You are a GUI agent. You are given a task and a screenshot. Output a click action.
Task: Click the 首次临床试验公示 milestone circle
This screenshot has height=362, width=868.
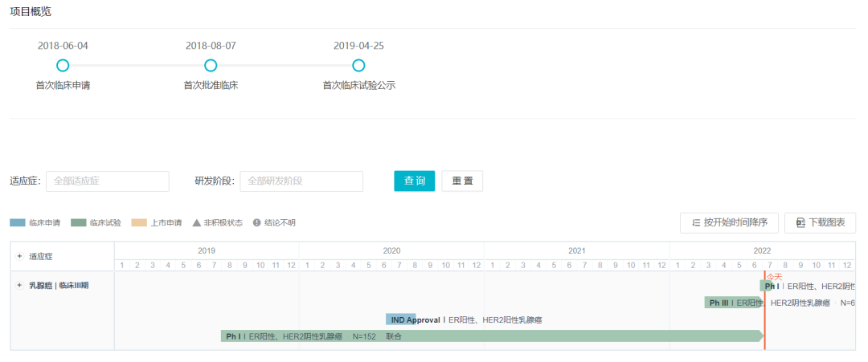click(x=358, y=65)
